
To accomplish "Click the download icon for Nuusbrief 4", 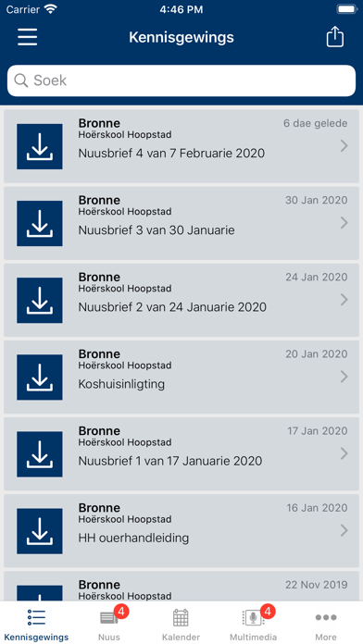I will coord(40,146).
